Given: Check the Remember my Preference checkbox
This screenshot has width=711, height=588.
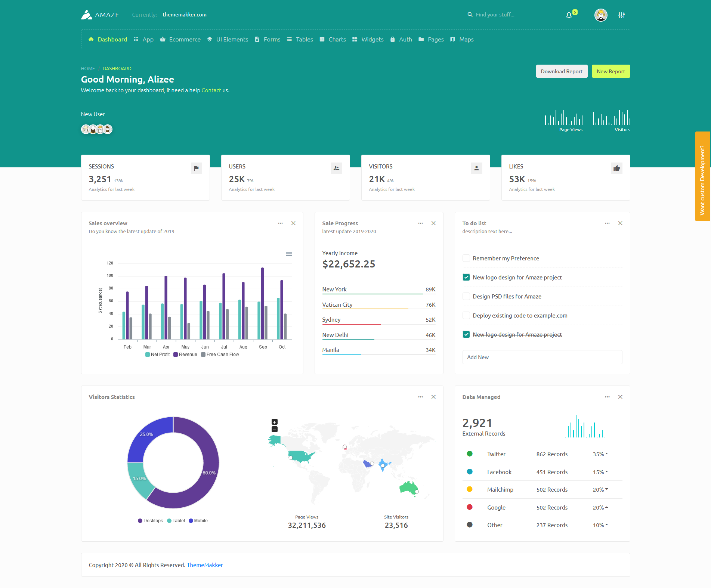Looking at the screenshot, I should click(466, 258).
